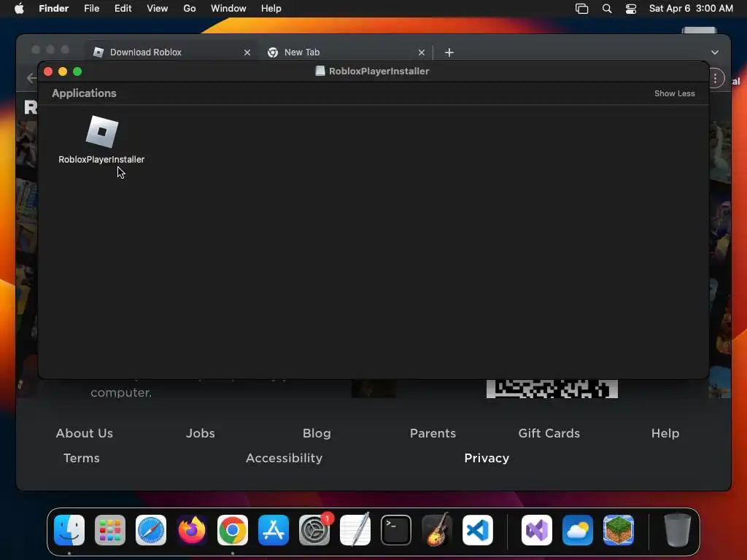Image resolution: width=747 pixels, height=560 pixels.
Task: Open Chrome three-dot menu
Action: (715, 79)
